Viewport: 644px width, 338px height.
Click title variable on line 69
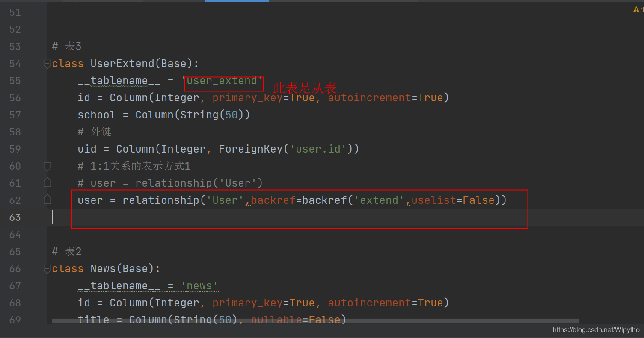[93, 320]
